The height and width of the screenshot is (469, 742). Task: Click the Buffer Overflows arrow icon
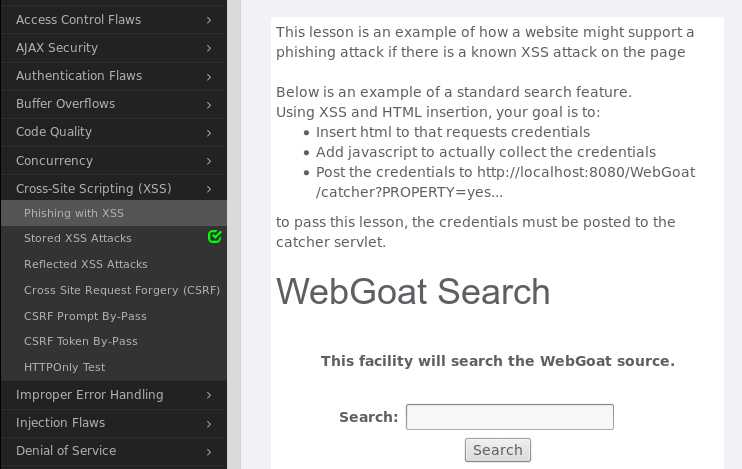click(209, 105)
